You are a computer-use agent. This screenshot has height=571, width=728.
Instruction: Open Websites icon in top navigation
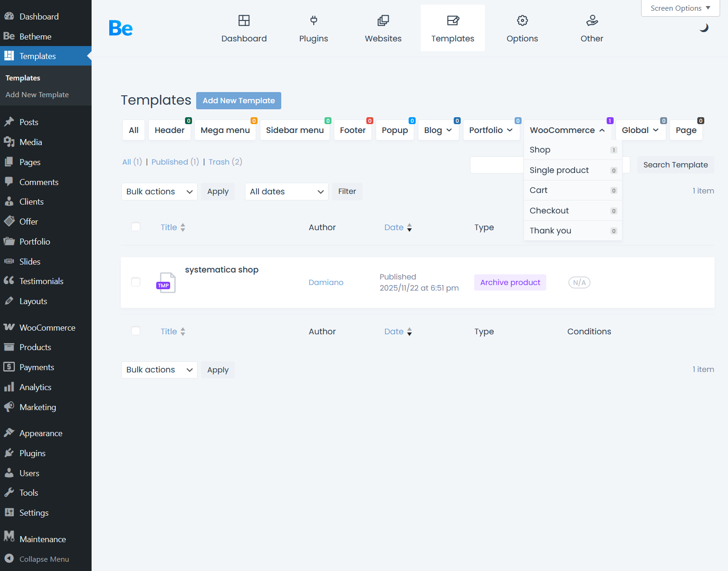[383, 20]
